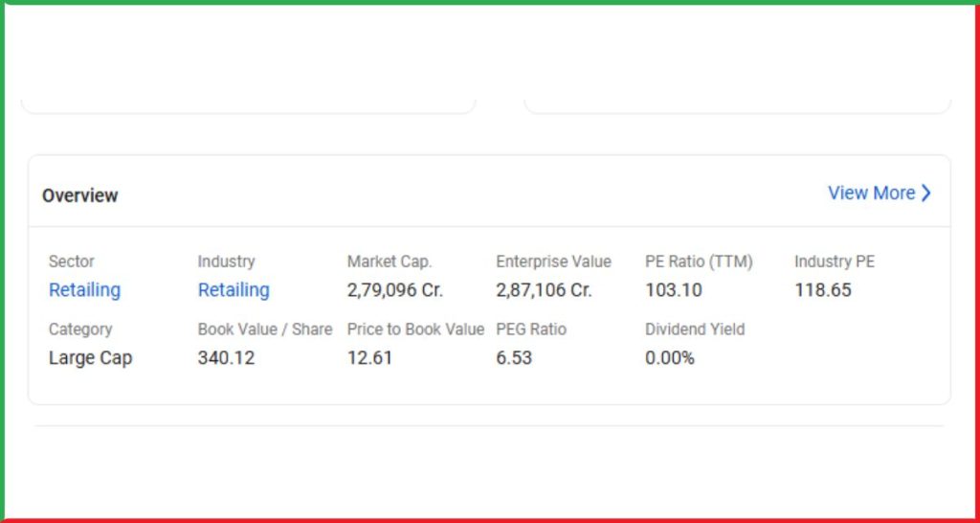Image resolution: width=980 pixels, height=523 pixels.
Task: Click the Industry PE value 118.65
Action: pos(823,290)
